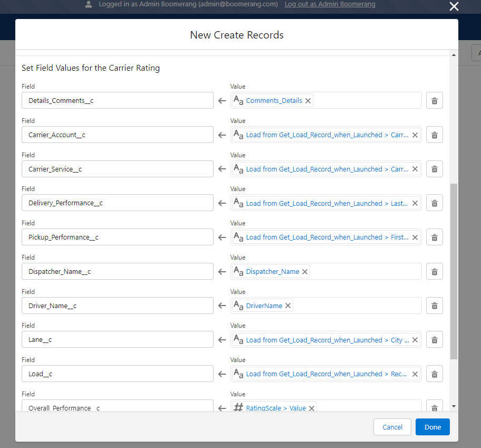The height and width of the screenshot is (448, 481).
Task: Clear the Comments_Details value pill
Action: (308, 101)
